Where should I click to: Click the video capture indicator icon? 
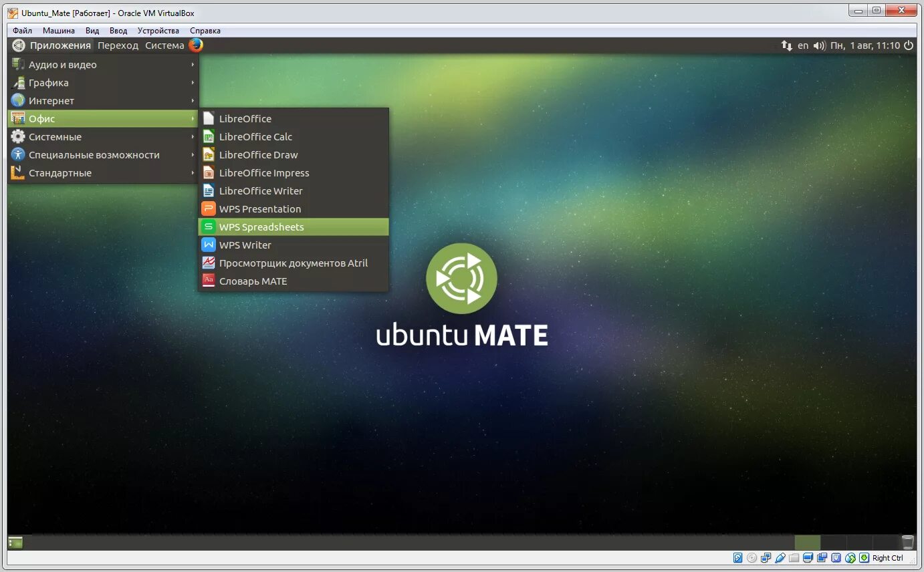point(822,558)
